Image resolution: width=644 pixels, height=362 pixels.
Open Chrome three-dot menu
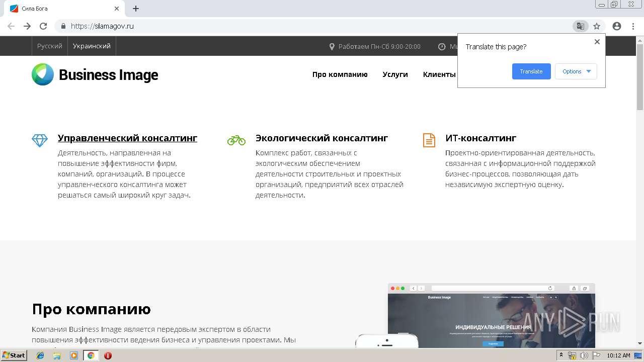[633, 26]
